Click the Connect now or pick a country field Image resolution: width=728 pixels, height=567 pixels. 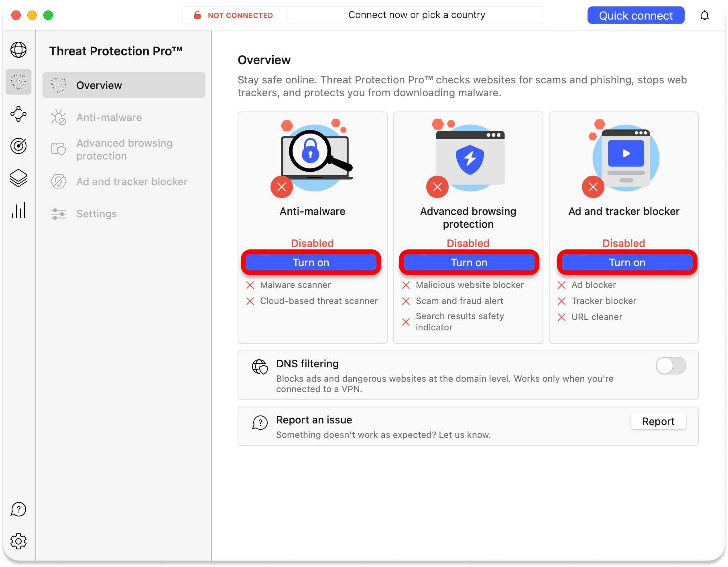click(x=417, y=15)
